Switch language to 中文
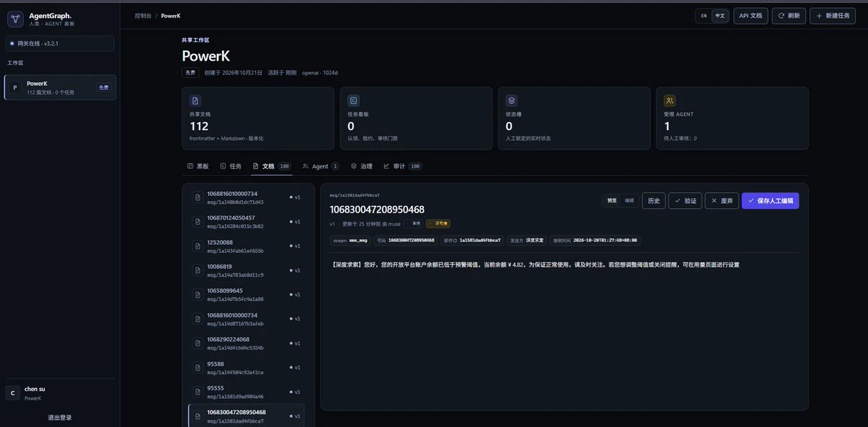Image resolution: width=868 pixels, height=427 pixels. tap(720, 15)
